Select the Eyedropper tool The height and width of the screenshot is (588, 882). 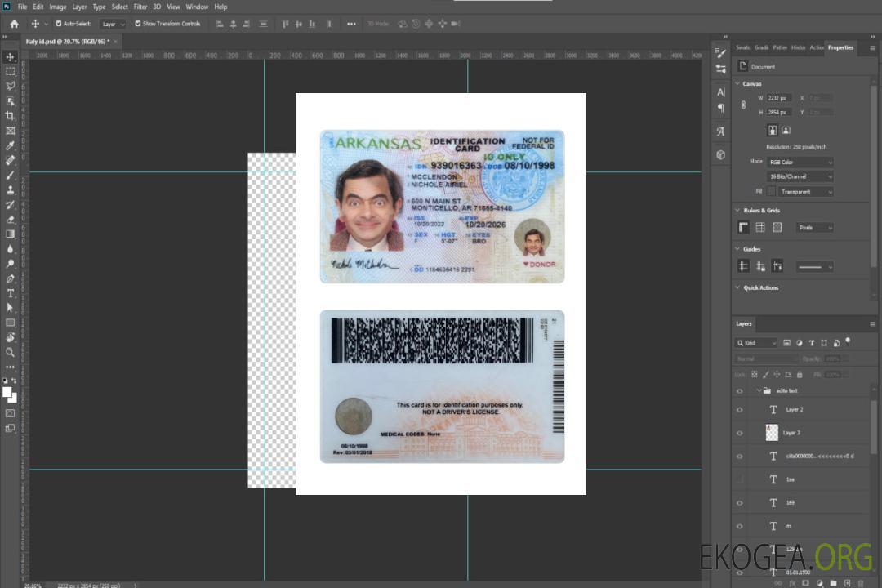pos(11,145)
